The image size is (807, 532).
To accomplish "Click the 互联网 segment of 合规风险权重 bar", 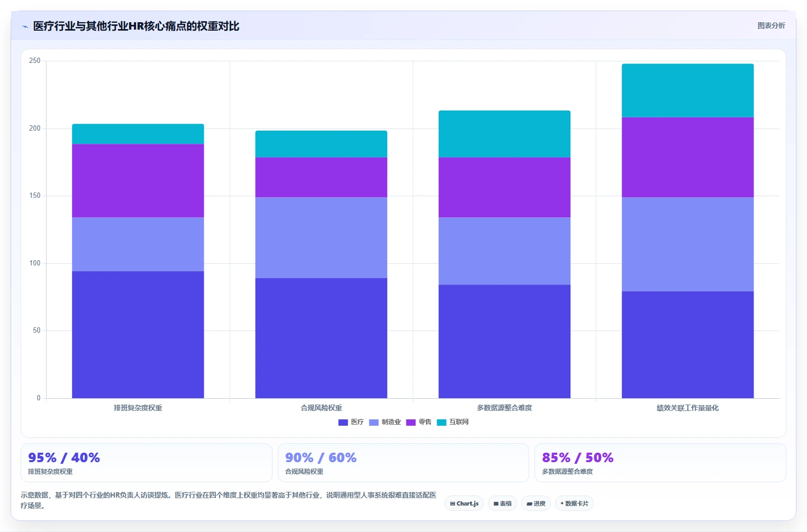I will [321, 144].
